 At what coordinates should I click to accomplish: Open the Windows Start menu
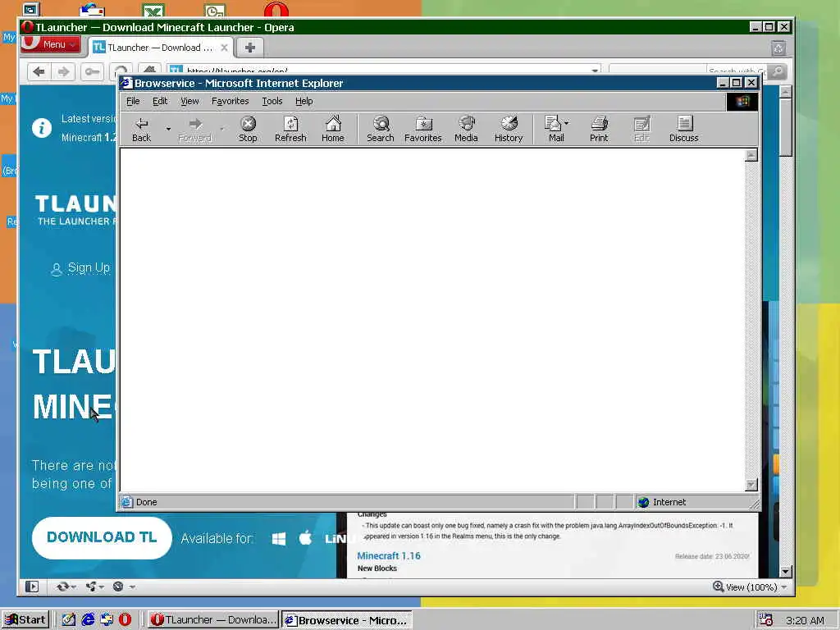[25, 620]
